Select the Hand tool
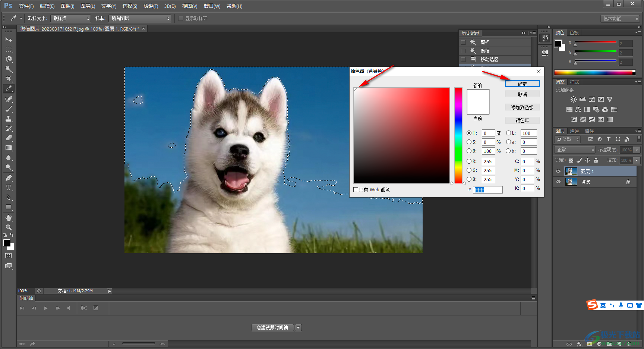 (9, 218)
